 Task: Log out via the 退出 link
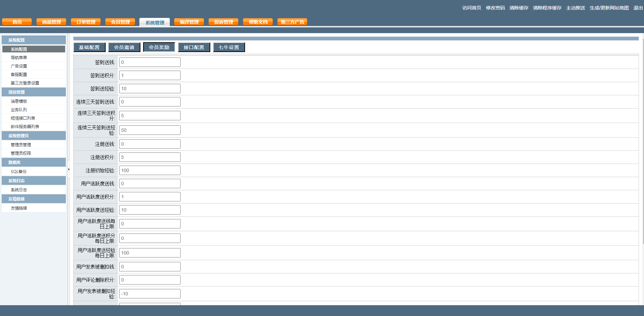(638, 8)
